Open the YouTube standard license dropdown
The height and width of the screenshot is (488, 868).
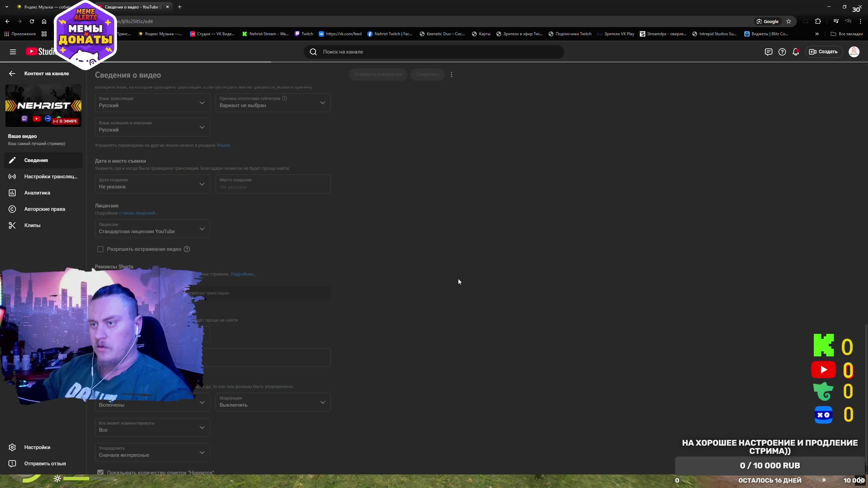tap(152, 229)
